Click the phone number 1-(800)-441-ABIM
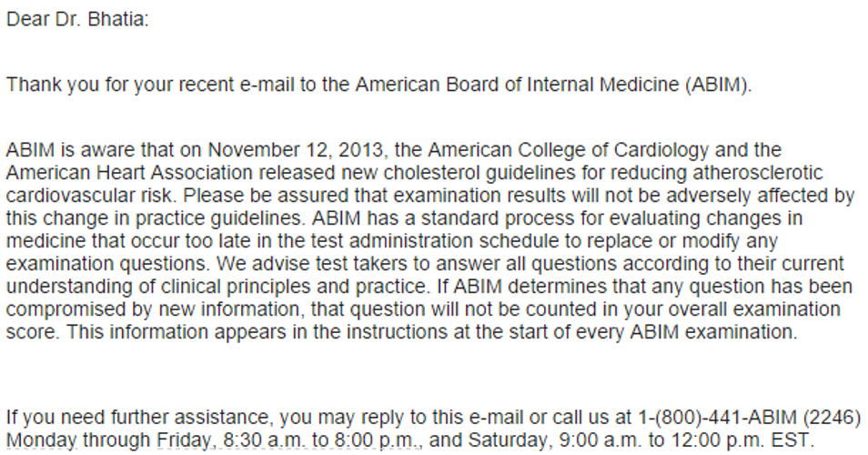Viewport: 868px width, 455px height. click(718, 418)
